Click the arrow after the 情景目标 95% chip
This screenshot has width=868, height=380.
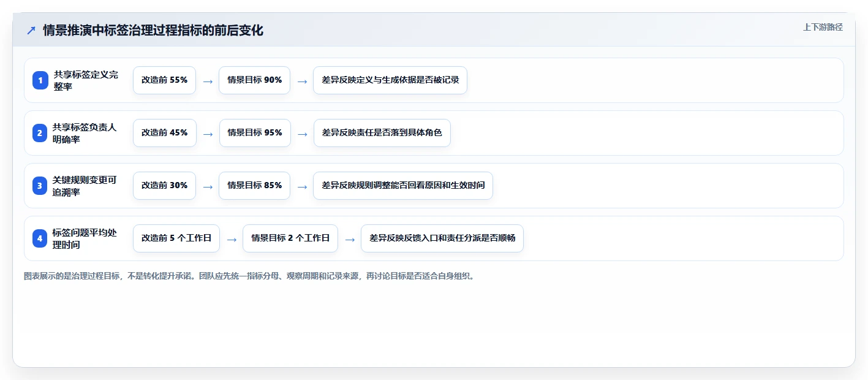point(302,134)
